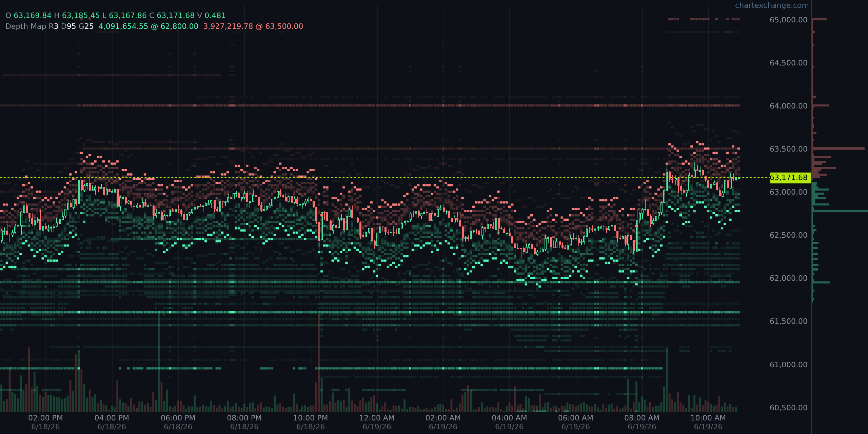Click the 08:00 PM 6/18/26 time label
This screenshot has width=868, height=434.
coord(244,422)
